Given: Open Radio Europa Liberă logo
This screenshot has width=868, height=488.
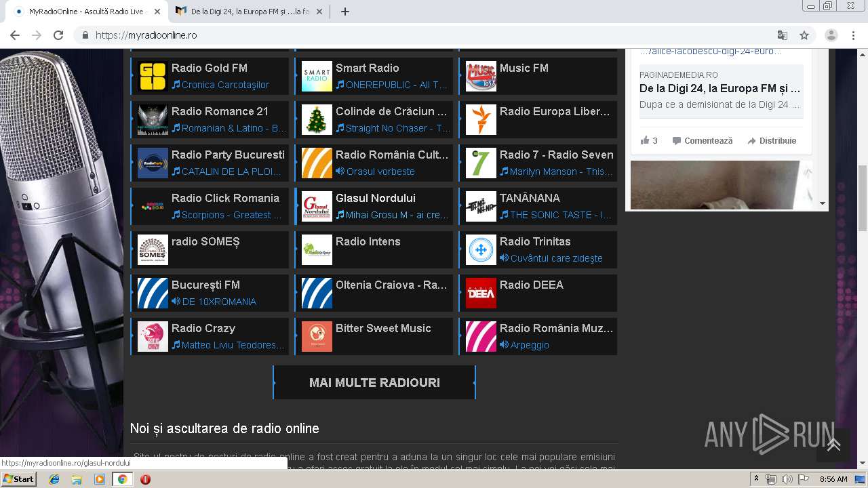Looking at the screenshot, I should click(x=481, y=119).
